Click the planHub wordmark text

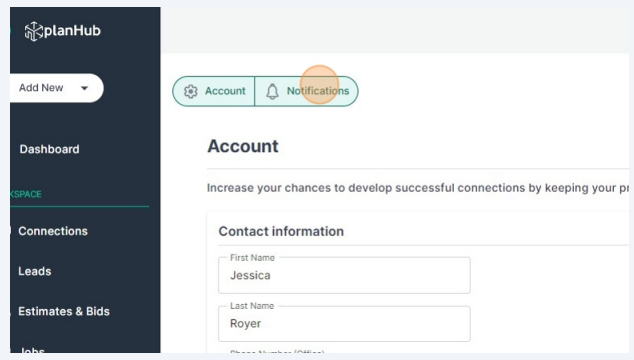[x=72, y=31]
